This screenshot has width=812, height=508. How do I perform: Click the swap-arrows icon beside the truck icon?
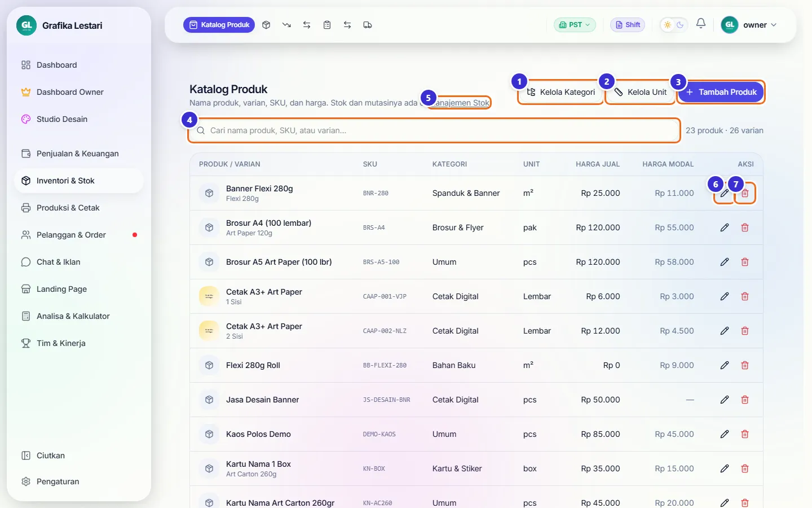click(x=347, y=25)
